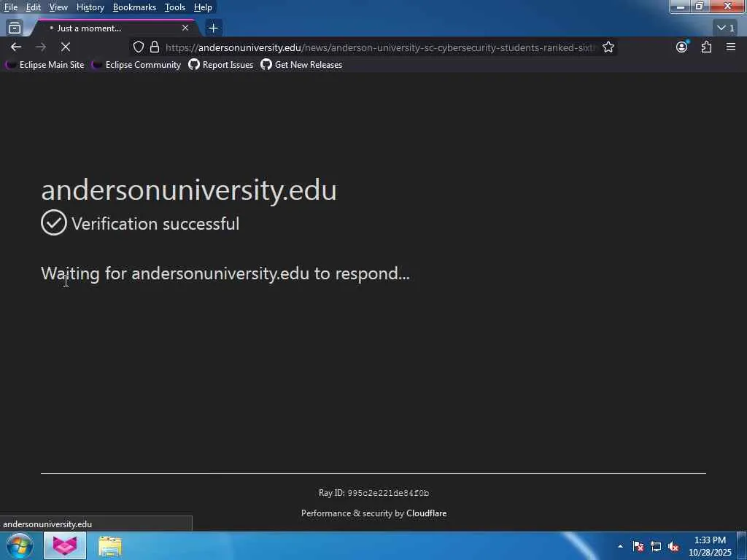Open the extensions puzzle-piece icon
The height and width of the screenshot is (560, 747).
tap(706, 47)
